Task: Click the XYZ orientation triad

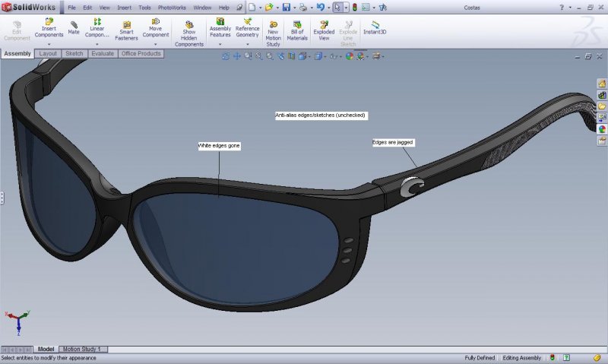Action: pos(17,321)
